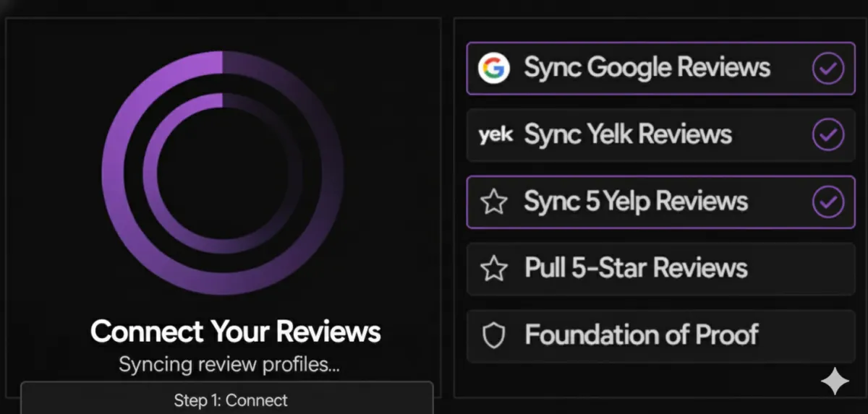Toggle the checkmark for Sync Google Reviews
868x414 pixels.
tap(827, 69)
